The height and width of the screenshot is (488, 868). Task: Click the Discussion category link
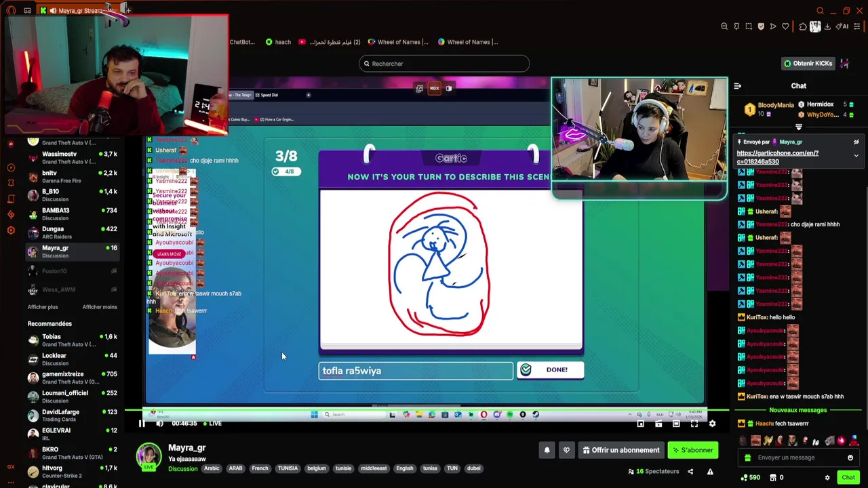point(182,469)
